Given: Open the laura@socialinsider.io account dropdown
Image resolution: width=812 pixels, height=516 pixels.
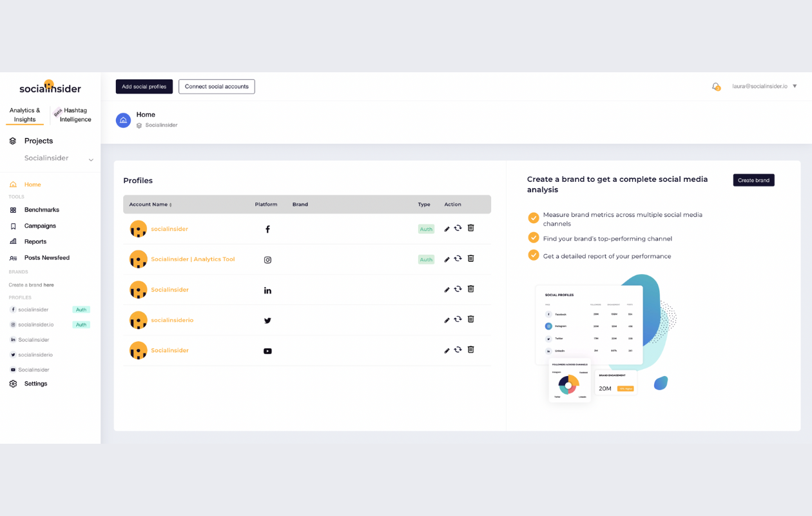Looking at the screenshot, I should click(x=764, y=86).
